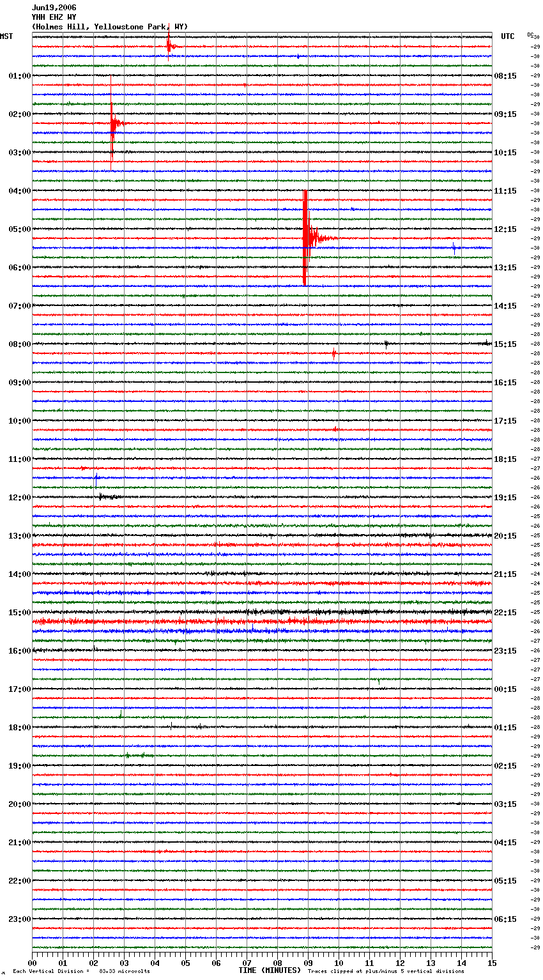The height and width of the screenshot is (980, 543).
Task: Select the 11:15 UTC time label
Action: pyautogui.click(x=505, y=190)
